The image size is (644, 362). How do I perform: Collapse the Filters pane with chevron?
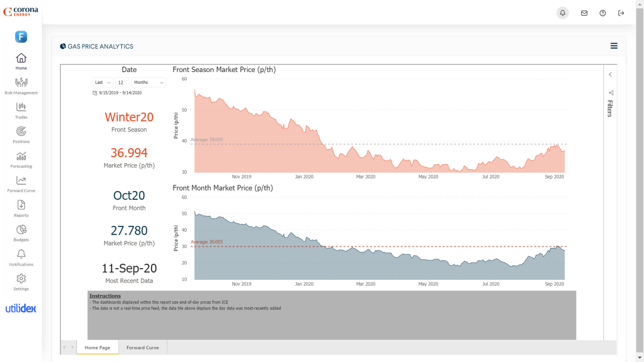(x=610, y=75)
